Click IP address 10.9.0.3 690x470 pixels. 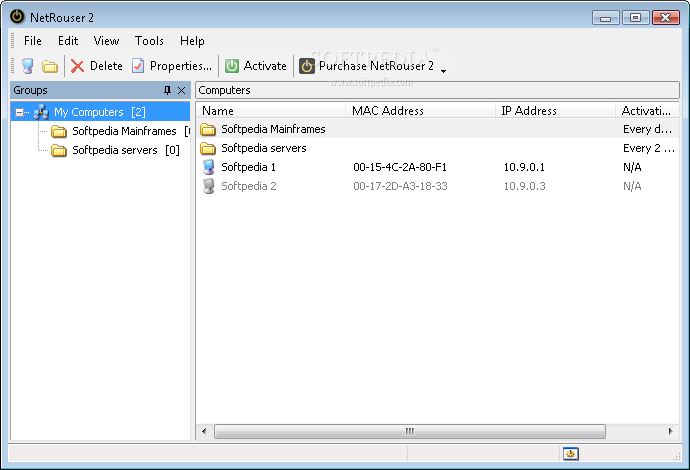click(524, 186)
